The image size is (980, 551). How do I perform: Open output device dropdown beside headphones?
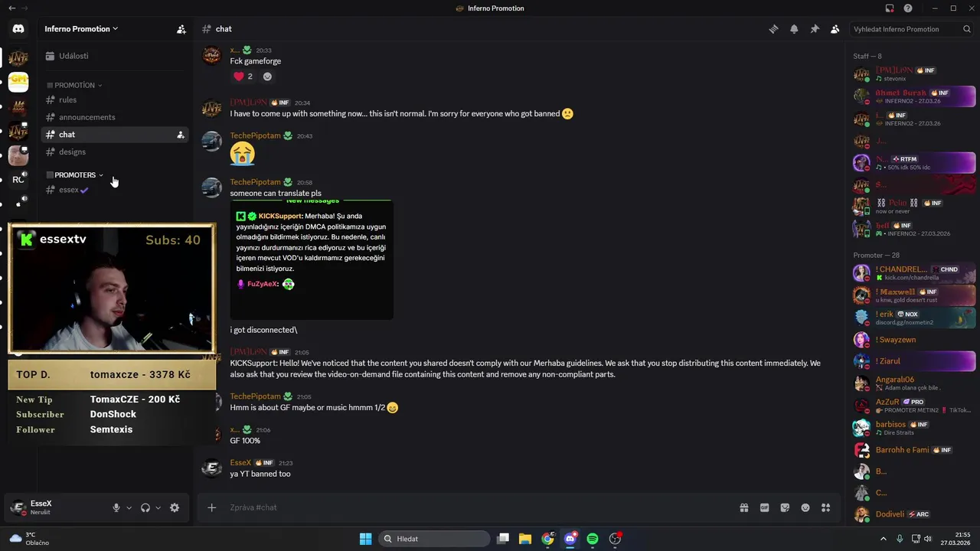(x=158, y=507)
